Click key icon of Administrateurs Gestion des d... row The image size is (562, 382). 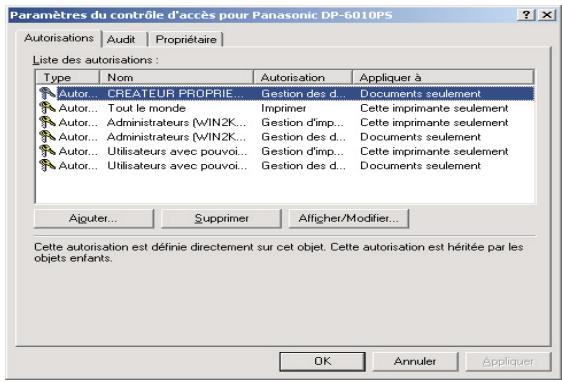pos(47,137)
